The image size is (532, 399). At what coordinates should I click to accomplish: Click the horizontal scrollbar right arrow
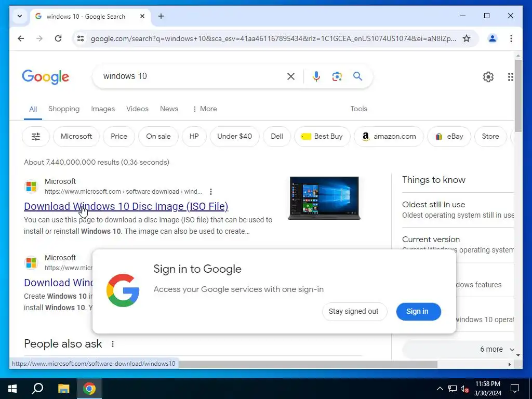point(509,364)
